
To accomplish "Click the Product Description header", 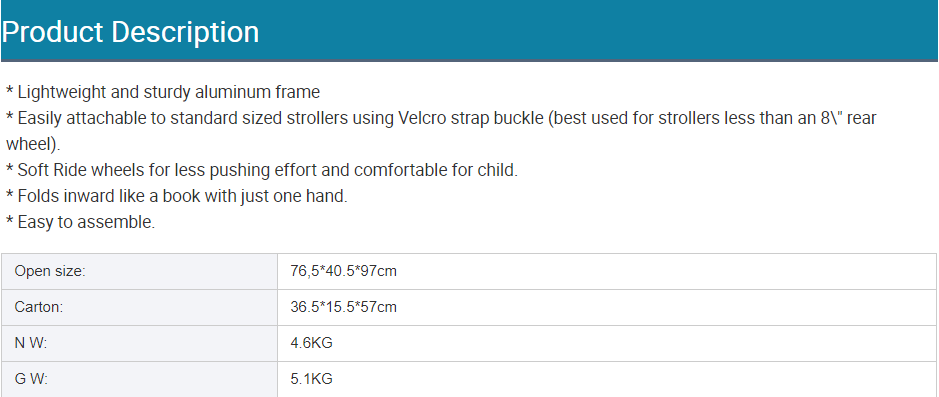I will [x=470, y=31].
